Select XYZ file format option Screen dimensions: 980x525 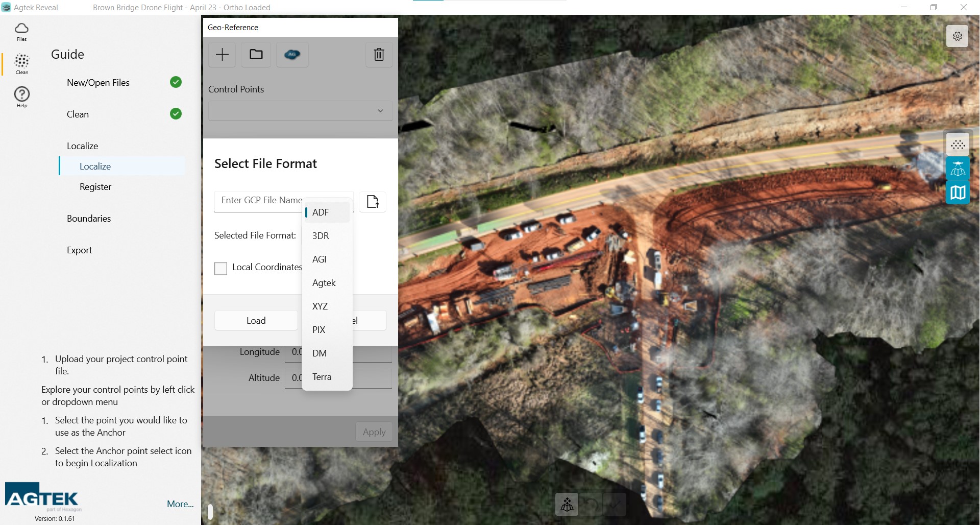point(321,306)
